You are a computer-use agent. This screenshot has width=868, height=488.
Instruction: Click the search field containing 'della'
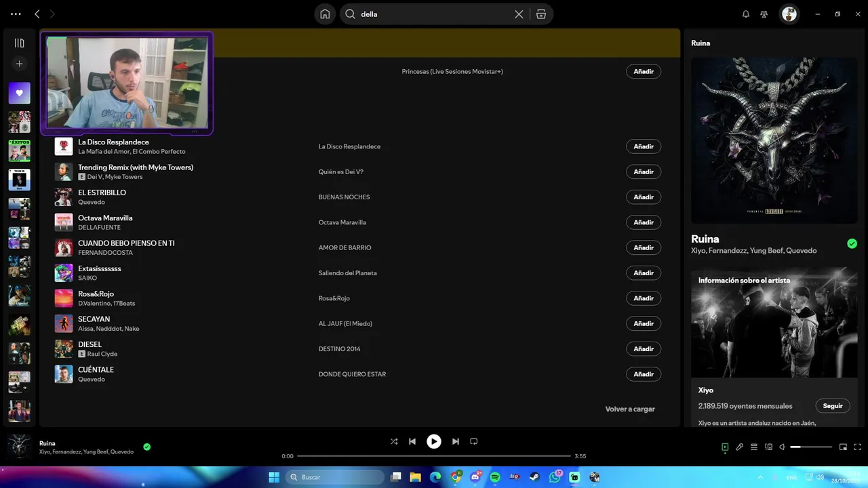434,14
